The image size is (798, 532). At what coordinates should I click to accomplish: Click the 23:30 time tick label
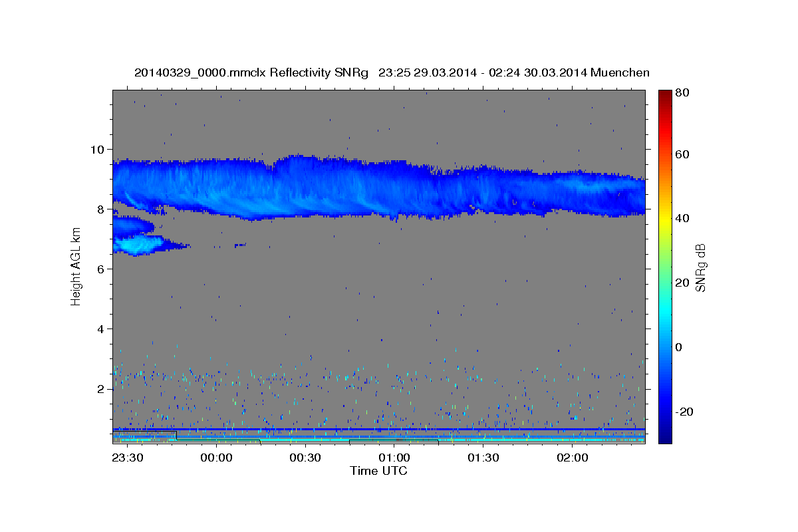click(x=126, y=458)
